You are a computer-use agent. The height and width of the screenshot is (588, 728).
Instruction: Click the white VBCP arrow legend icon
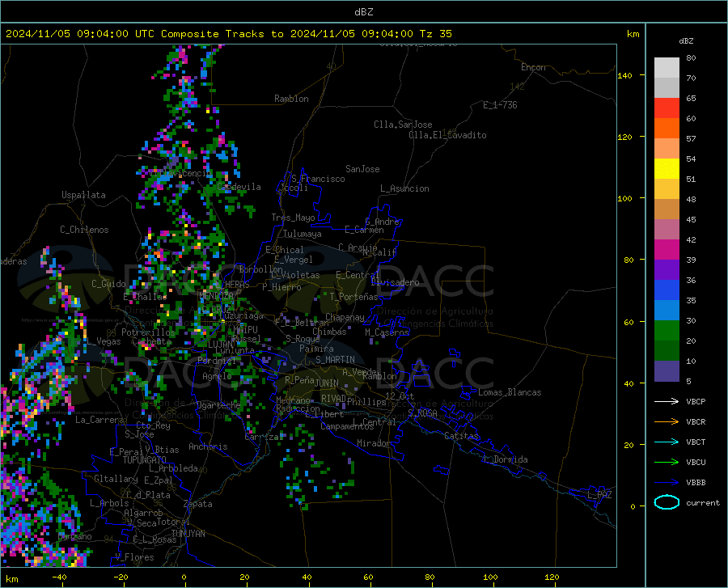point(667,401)
